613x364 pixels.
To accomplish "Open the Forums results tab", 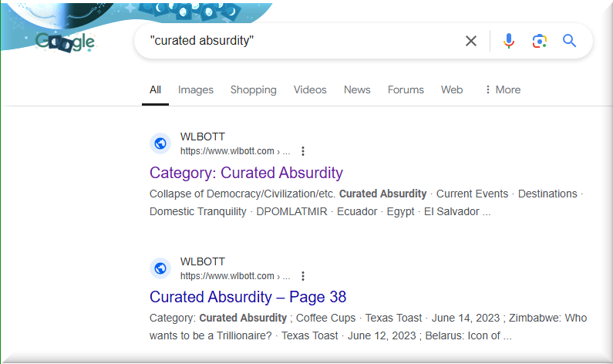I will point(406,89).
